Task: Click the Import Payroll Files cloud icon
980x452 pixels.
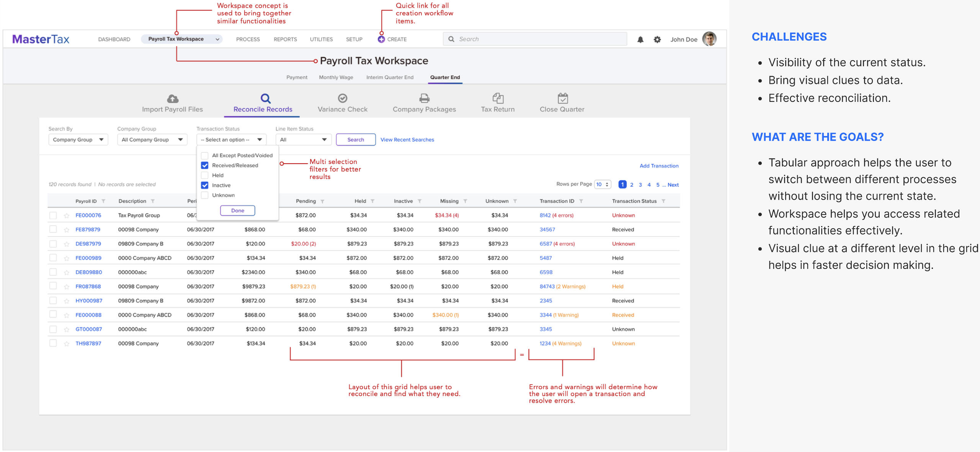Action: tap(173, 99)
